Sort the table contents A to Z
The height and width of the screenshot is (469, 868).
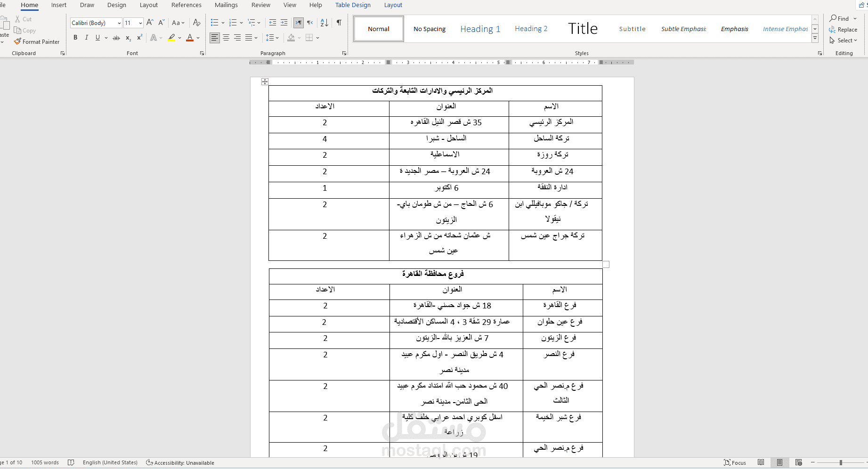(324, 23)
